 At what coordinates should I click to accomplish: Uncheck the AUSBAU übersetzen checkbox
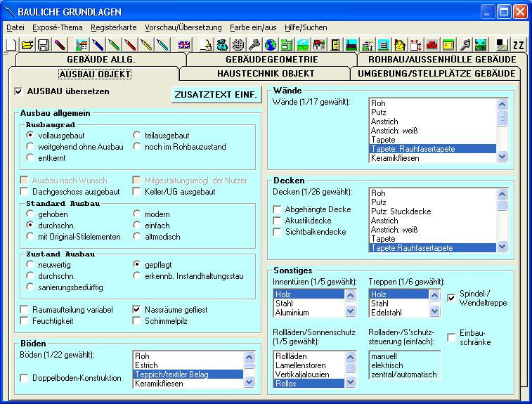pos(19,91)
